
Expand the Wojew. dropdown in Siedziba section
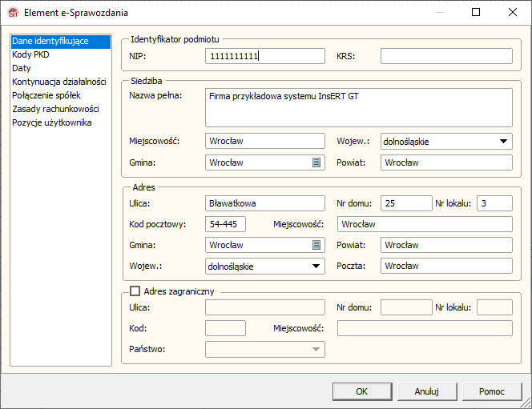[503, 142]
